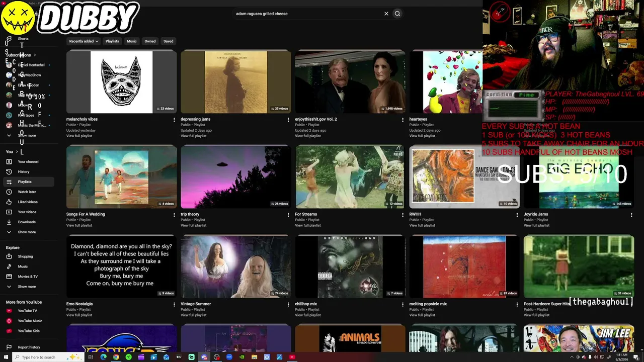
Task: View full playlist for trip theory
Action: (x=193, y=225)
